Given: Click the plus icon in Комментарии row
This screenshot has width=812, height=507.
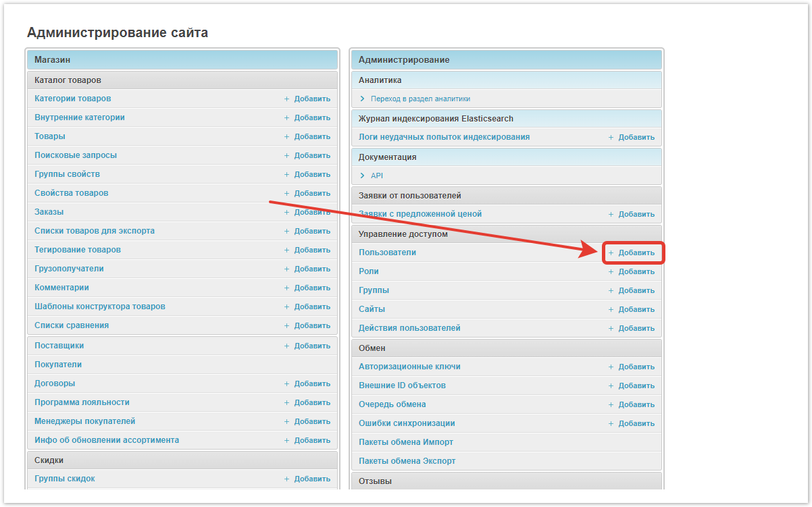Looking at the screenshot, I should click(287, 288).
